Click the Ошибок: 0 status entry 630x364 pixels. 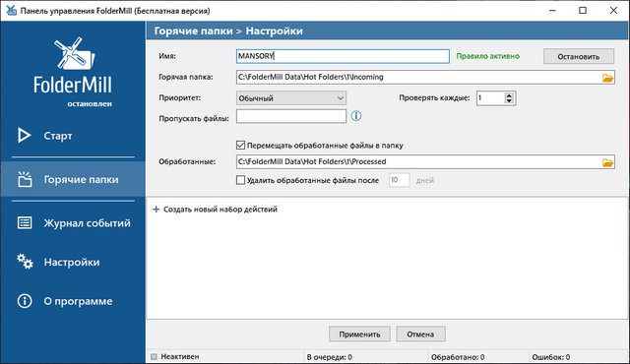click(551, 357)
